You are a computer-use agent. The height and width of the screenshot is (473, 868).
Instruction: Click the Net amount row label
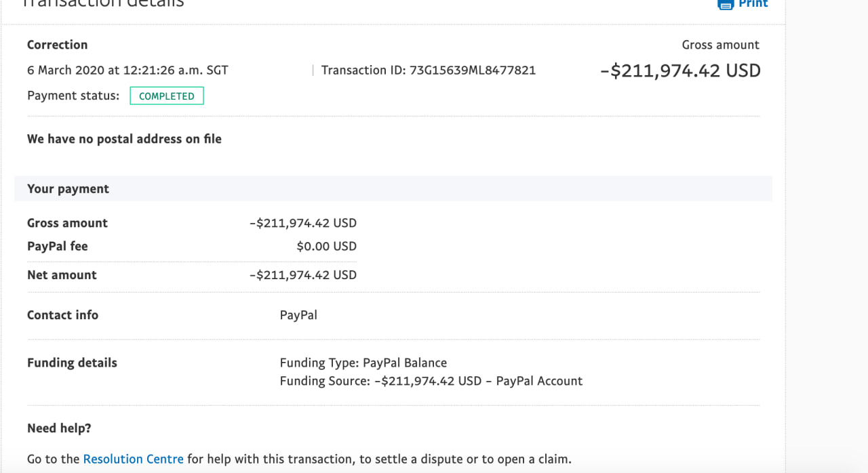tap(62, 275)
